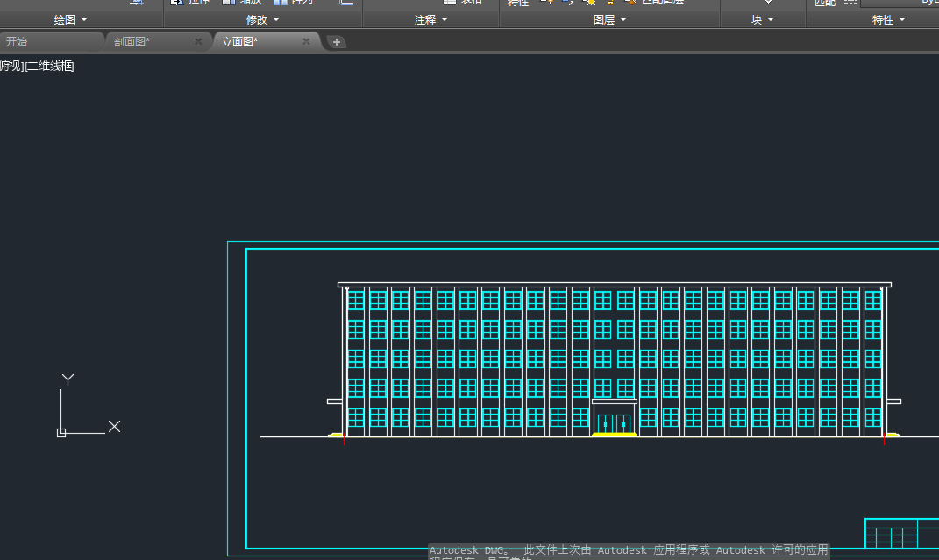The image size is (939, 560).
Task: Select the 立面图* drawing tab
Action: pyautogui.click(x=239, y=41)
